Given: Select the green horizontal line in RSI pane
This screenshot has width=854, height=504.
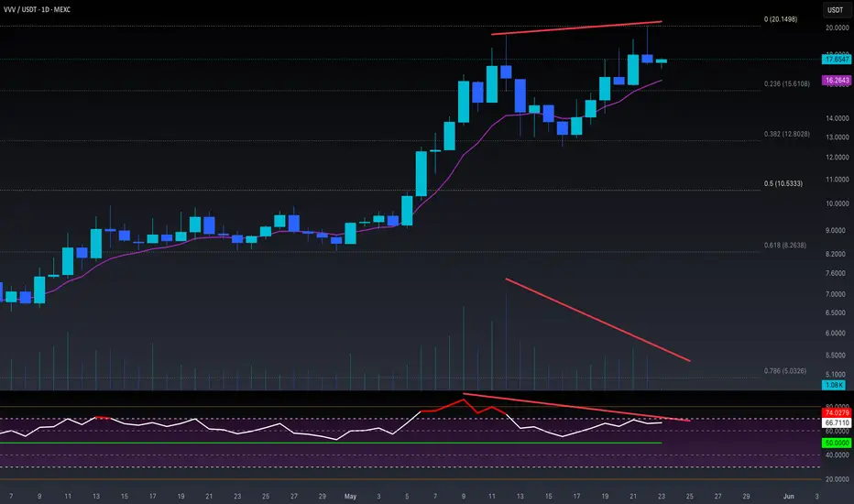Looking at the screenshot, I should click(331, 443).
